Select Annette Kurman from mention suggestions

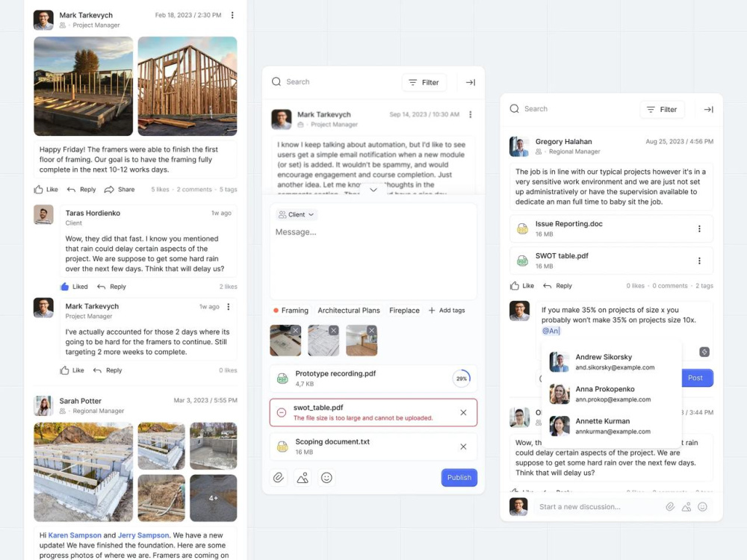[x=612, y=426]
